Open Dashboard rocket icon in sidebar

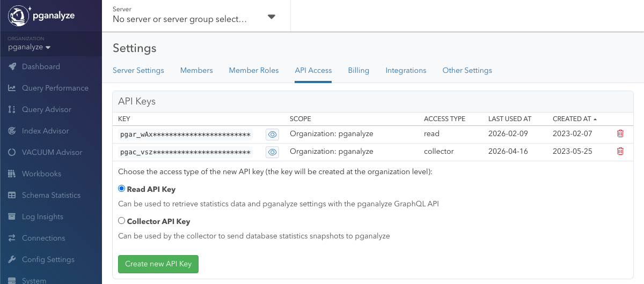click(x=12, y=66)
